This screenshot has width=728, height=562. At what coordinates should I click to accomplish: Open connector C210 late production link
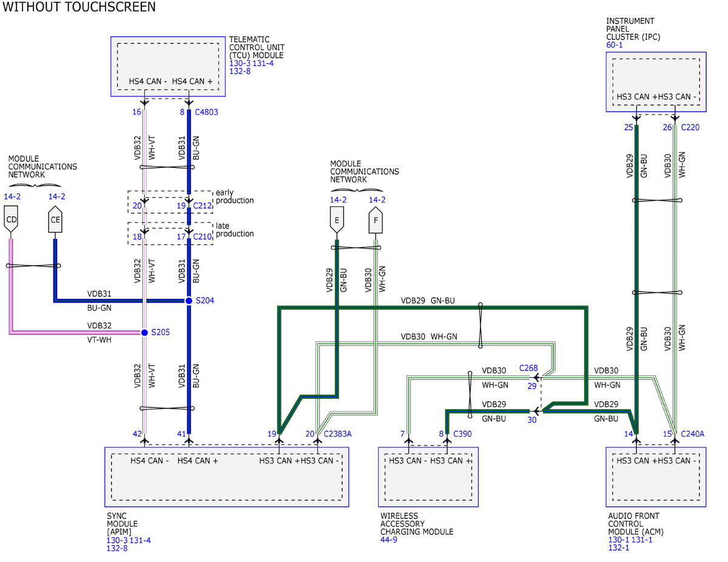pos(202,237)
